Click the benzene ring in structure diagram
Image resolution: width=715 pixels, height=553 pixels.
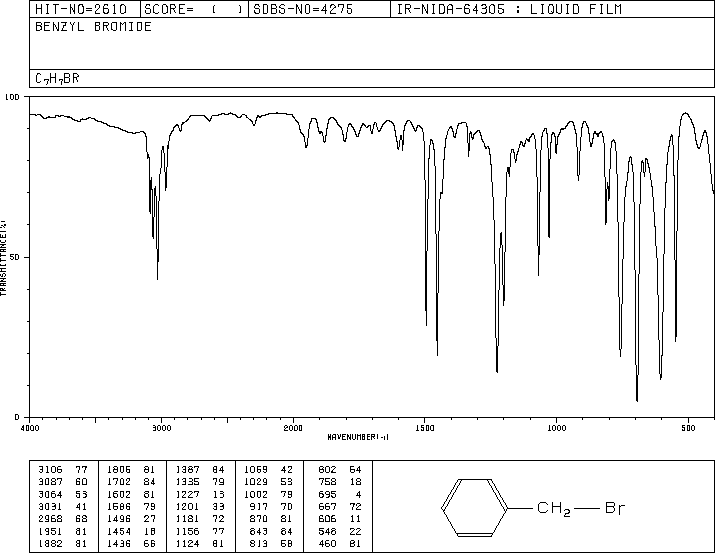click(x=474, y=507)
